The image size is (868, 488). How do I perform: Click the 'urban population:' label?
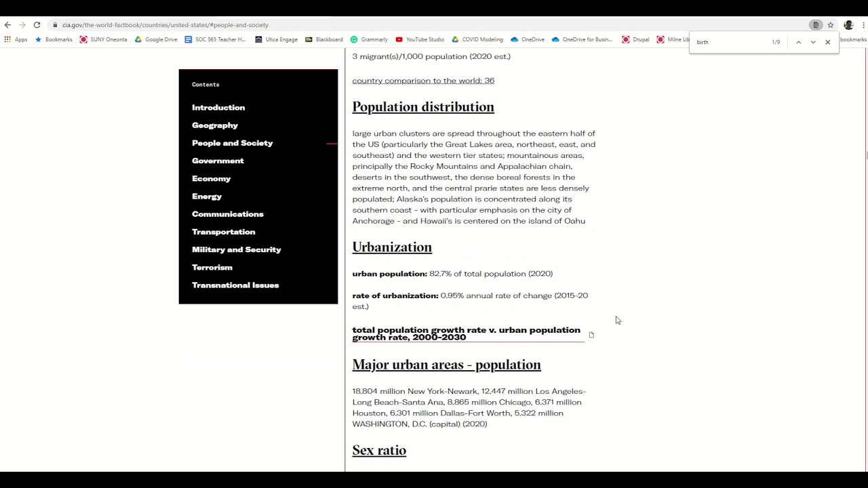coord(389,274)
